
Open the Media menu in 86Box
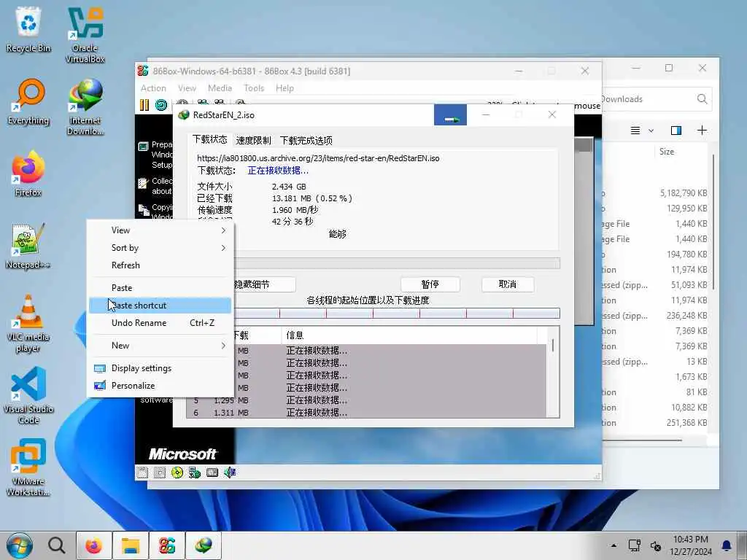tap(220, 88)
